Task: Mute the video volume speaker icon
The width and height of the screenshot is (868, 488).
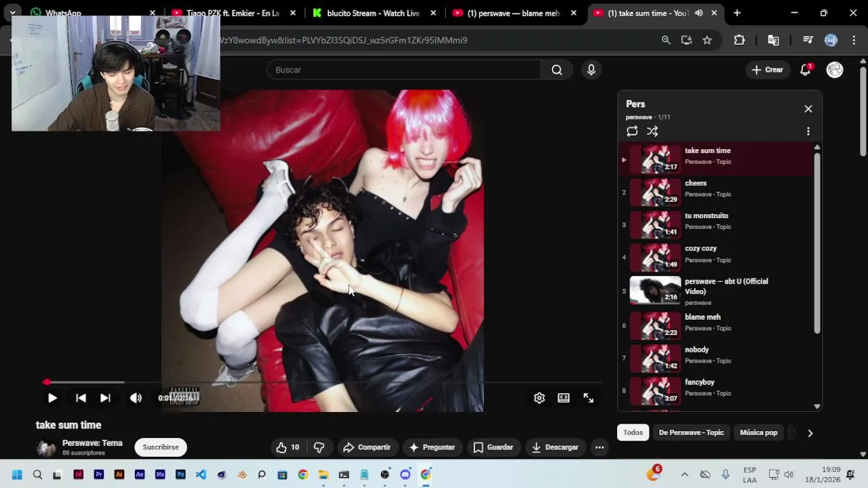Action: pyautogui.click(x=136, y=399)
